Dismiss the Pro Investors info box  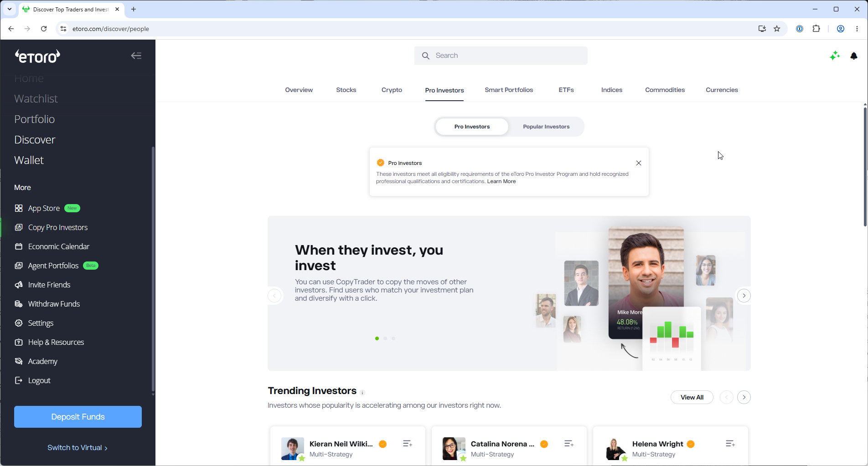pyautogui.click(x=639, y=163)
